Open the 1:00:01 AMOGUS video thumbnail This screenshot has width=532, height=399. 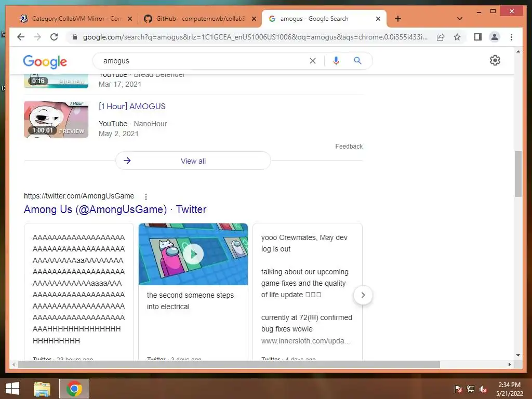56,119
